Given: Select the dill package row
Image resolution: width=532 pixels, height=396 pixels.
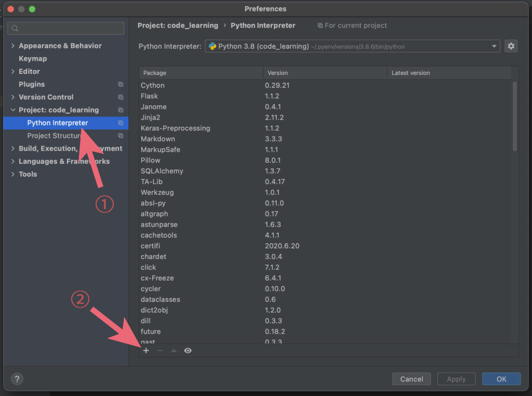Looking at the screenshot, I should 325,321.
